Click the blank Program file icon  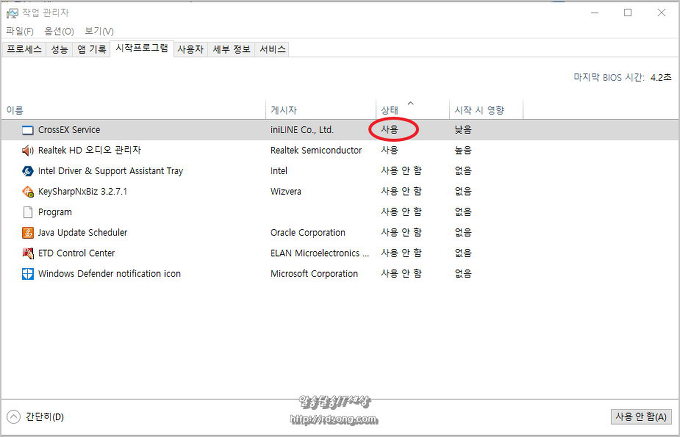point(28,212)
